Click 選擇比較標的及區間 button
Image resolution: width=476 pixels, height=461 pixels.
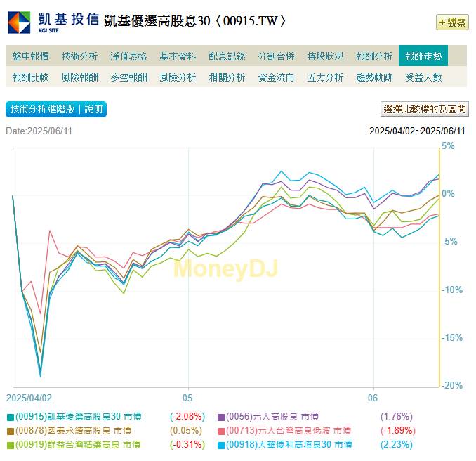point(424,109)
